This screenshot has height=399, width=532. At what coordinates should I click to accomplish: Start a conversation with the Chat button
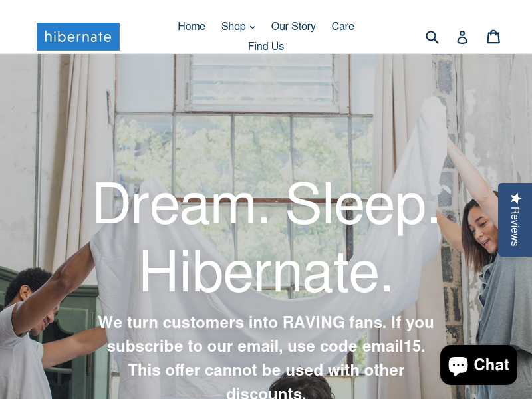point(479,365)
